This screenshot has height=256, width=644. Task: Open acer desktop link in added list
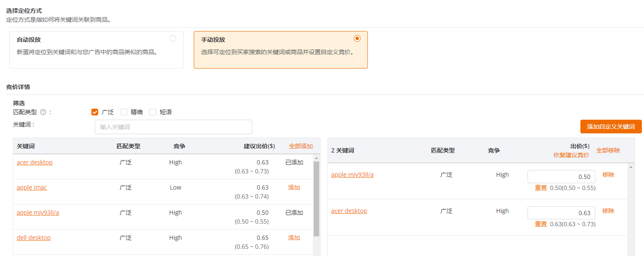[x=349, y=211]
